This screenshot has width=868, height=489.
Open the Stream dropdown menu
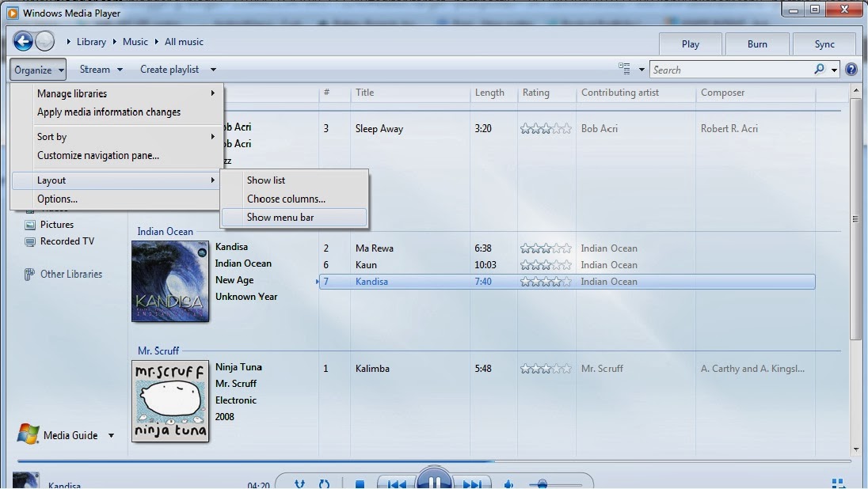click(101, 69)
